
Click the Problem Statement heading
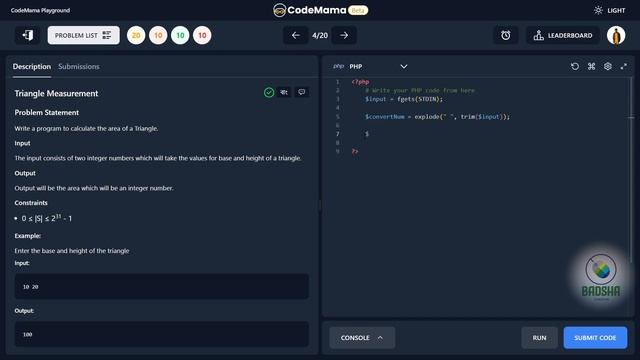pos(47,113)
